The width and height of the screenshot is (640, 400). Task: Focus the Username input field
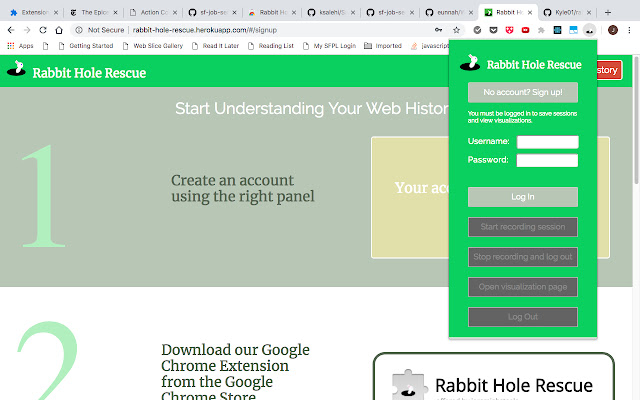click(x=547, y=142)
